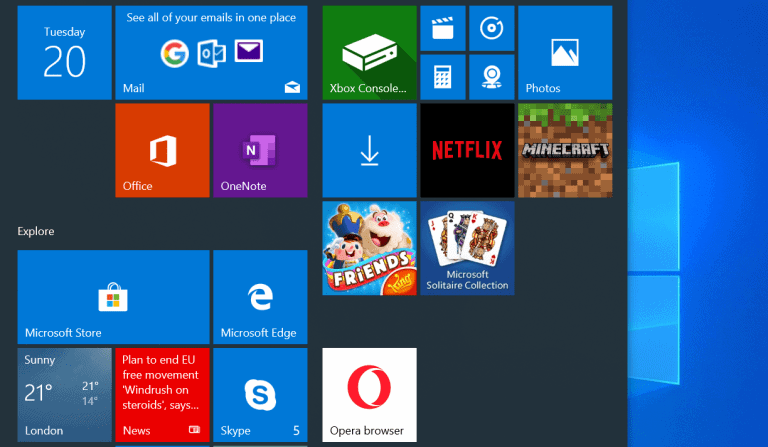Open the OneNote tile

tap(260, 150)
